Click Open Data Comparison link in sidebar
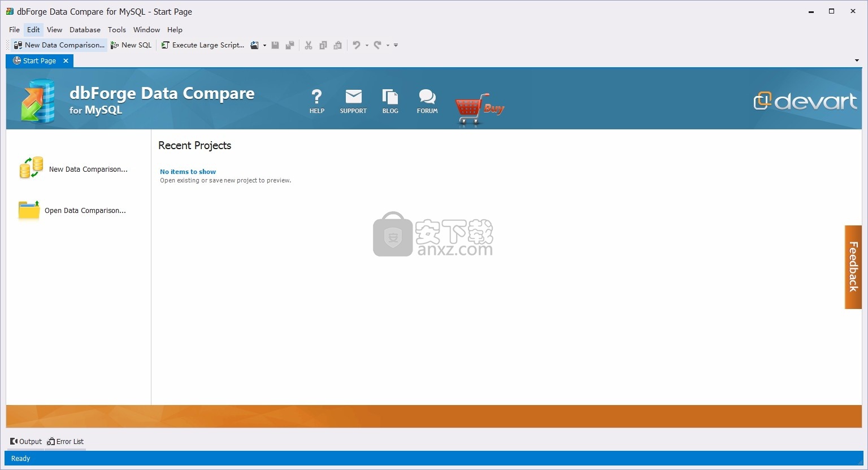This screenshot has height=470, width=868. point(85,211)
